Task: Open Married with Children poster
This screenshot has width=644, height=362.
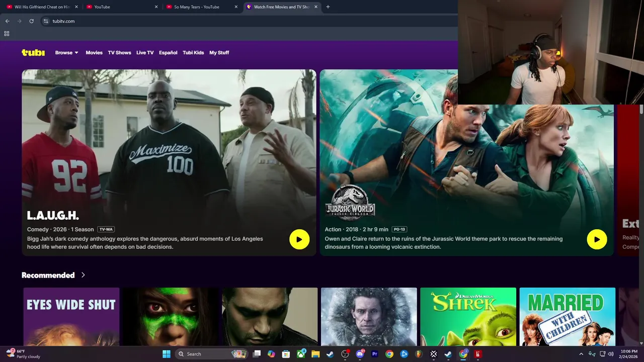Action: 567,317
